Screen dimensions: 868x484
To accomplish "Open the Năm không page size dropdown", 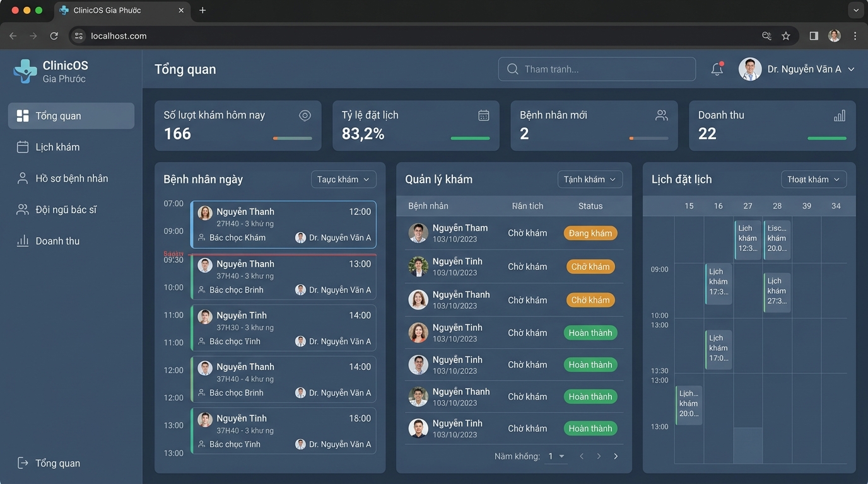I will tap(556, 456).
